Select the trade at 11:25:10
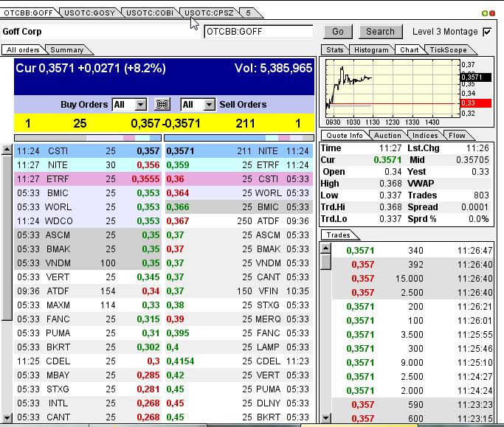 tap(412, 362)
